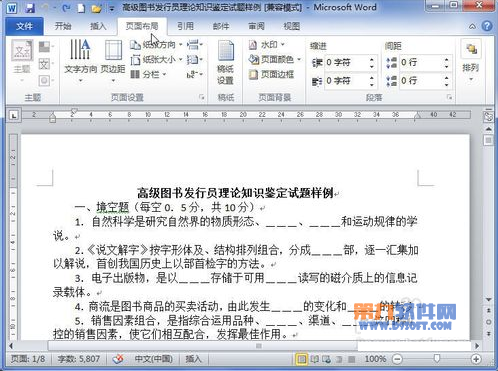Click Page Borders (页面边框) button

(x=271, y=74)
